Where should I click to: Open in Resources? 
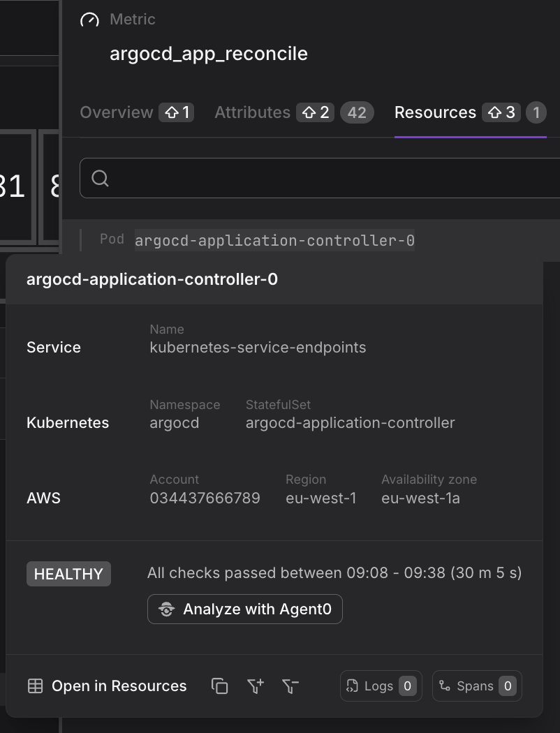[119, 686]
